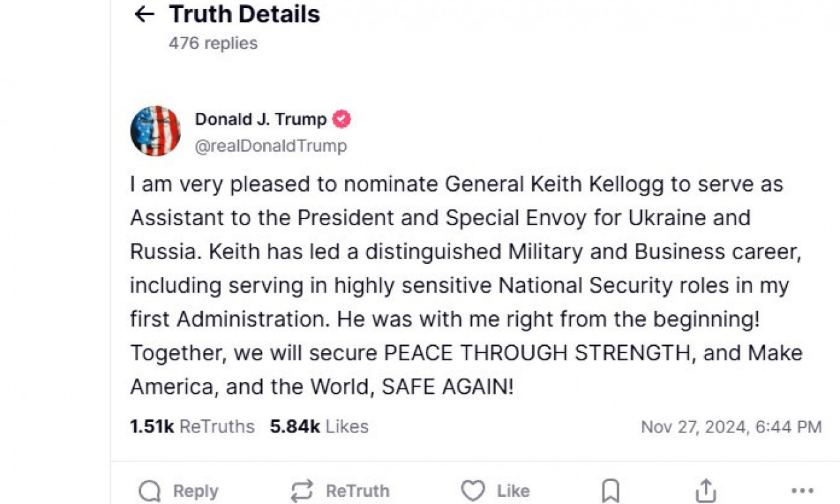The image size is (840, 504).
Task: Open the three-dots more options menu
Action: point(802,491)
